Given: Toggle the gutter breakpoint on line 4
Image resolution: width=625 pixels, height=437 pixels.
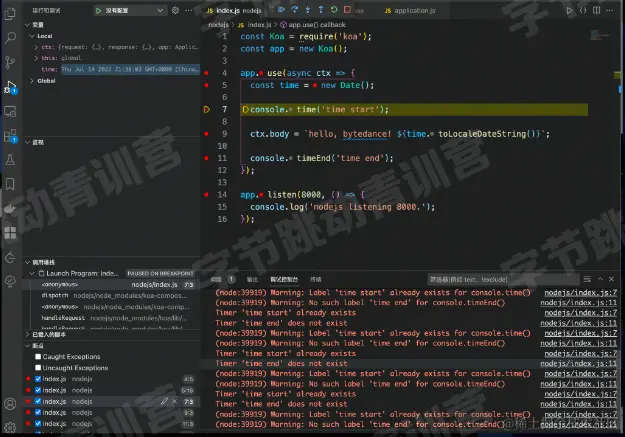Looking at the screenshot, I should tap(206, 73).
